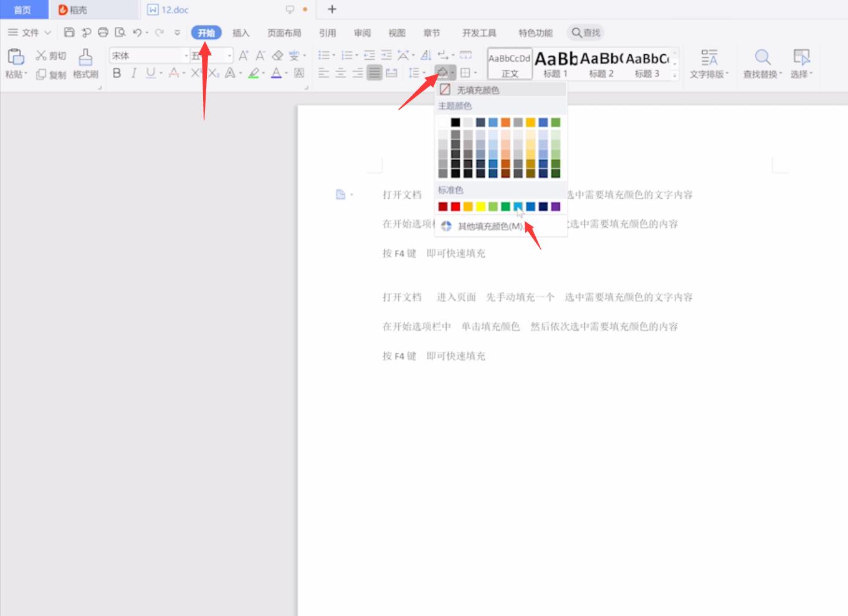Apply Subscript formatting
The width and height of the screenshot is (848, 616).
pos(214,73)
